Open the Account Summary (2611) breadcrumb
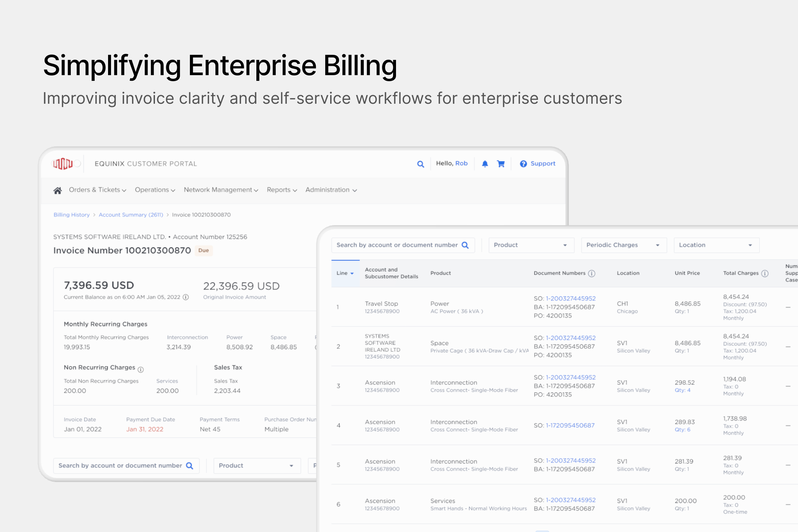This screenshot has width=798, height=532. pos(131,215)
